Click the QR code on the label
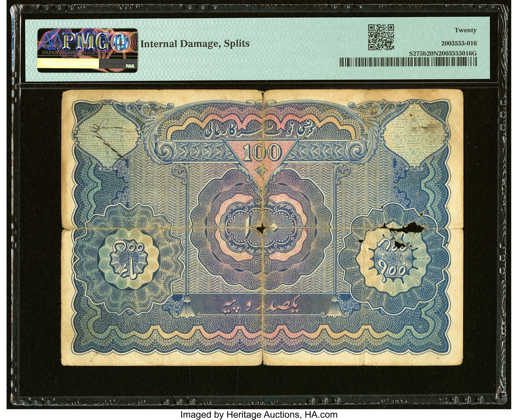Image resolution: width=518 pixels, height=420 pixels. click(x=381, y=37)
